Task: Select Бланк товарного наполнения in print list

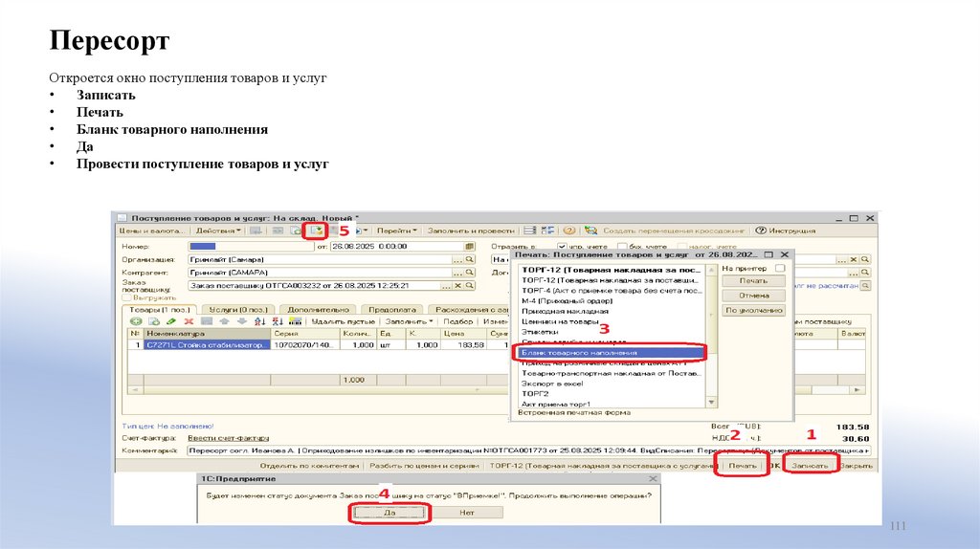Action: (x=610, y=353)
